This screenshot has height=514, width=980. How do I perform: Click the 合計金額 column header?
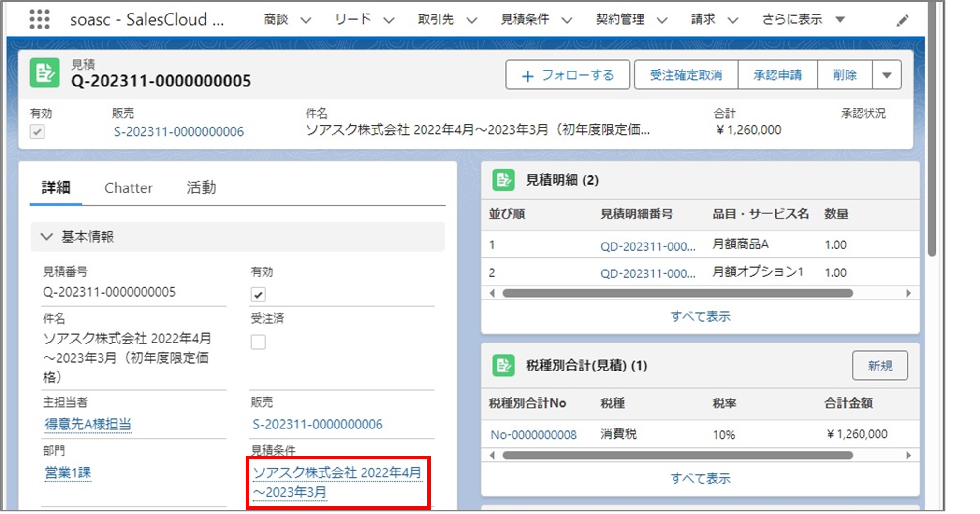point(848,403)
